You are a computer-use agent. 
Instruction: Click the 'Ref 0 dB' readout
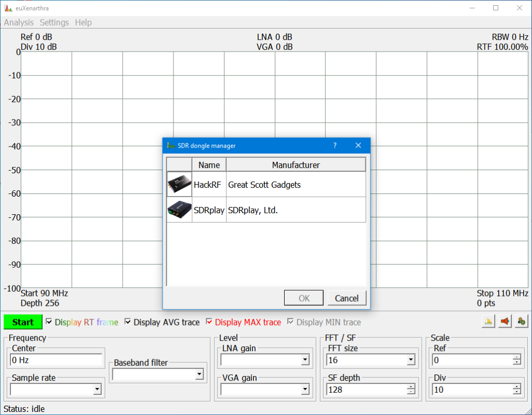pyautogui.click(x=36, y=37)
